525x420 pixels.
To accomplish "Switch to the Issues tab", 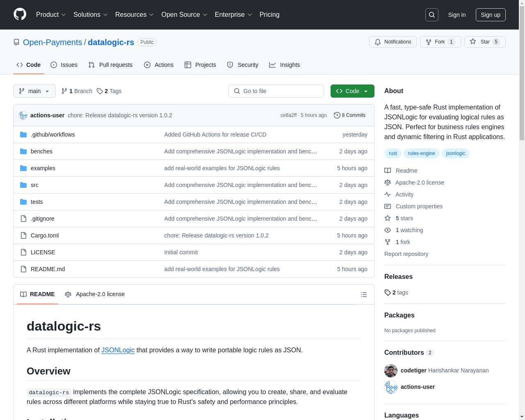I will 64,65.
